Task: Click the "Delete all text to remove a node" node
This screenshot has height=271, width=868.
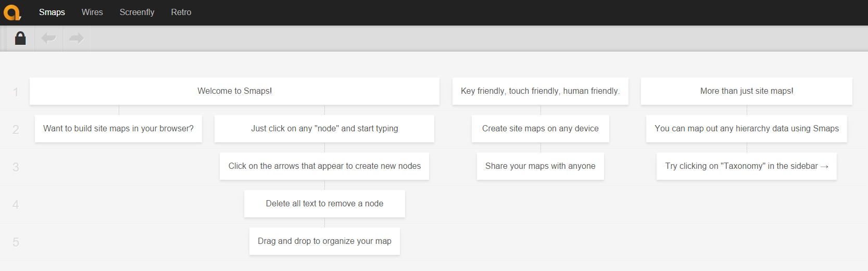Action: click(x=324, y=204)
